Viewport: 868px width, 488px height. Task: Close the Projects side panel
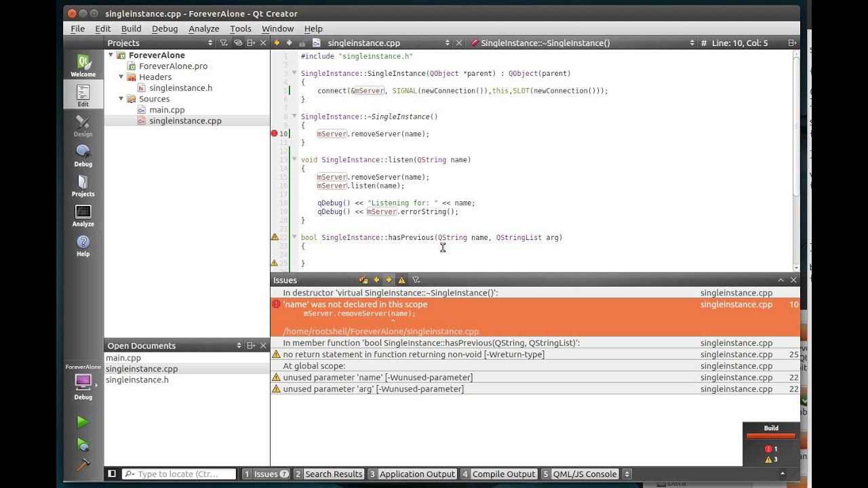[264, 43]
